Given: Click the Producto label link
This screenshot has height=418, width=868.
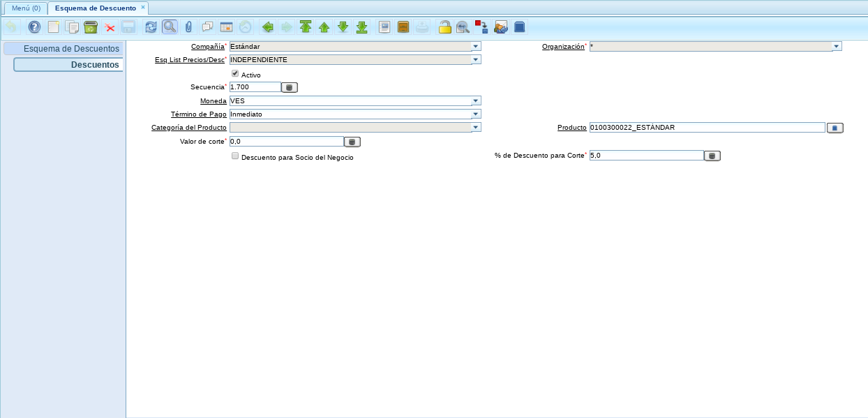Looking at the screenshot, I should 572,128.
